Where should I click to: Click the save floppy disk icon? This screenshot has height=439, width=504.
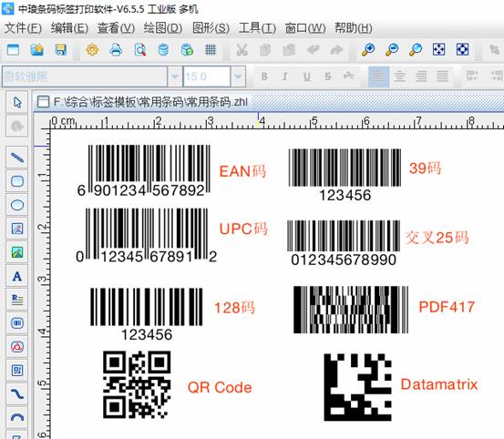tap(60, 50)
